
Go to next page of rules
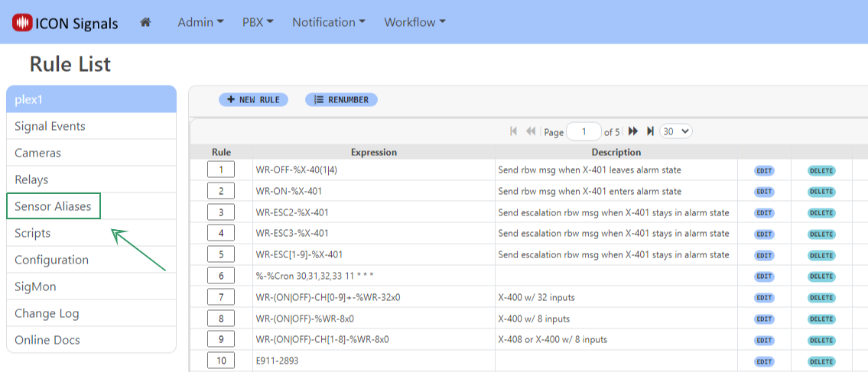click(633, 131)
